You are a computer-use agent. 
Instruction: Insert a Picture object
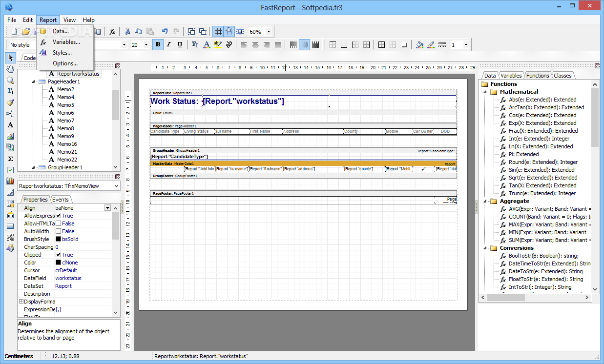(10, 136)
